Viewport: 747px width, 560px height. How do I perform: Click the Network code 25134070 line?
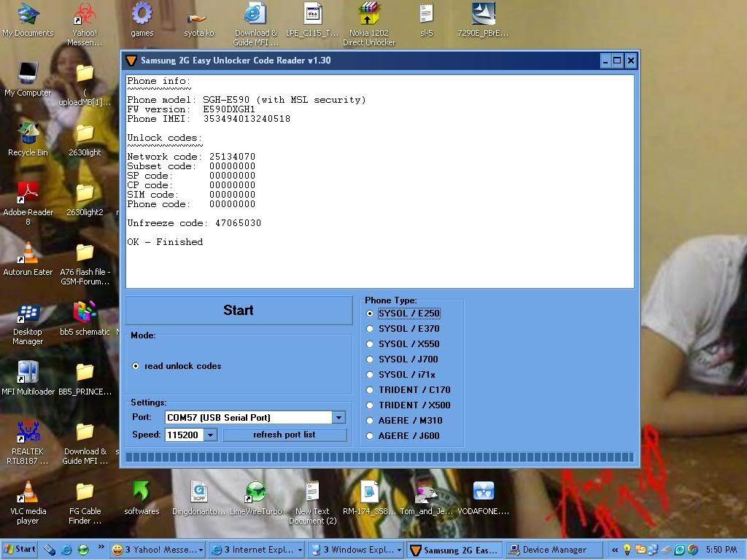tap(191, 157)
